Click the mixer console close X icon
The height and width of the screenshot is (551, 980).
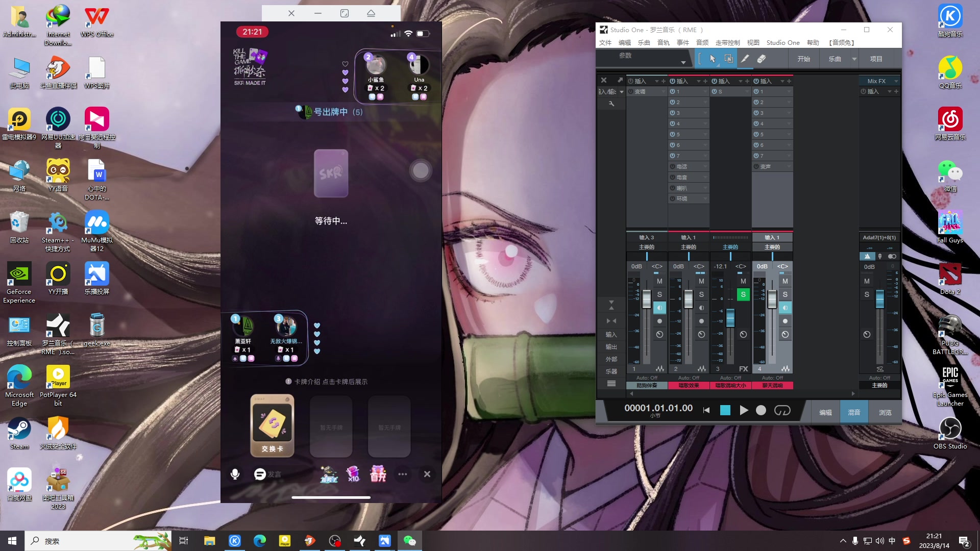click(604, 81)
